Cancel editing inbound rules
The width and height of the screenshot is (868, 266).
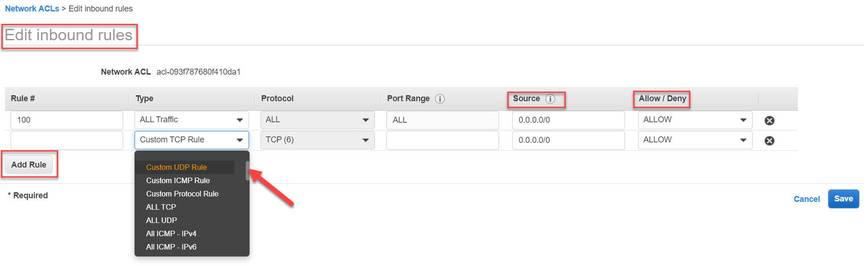point(807,199)
